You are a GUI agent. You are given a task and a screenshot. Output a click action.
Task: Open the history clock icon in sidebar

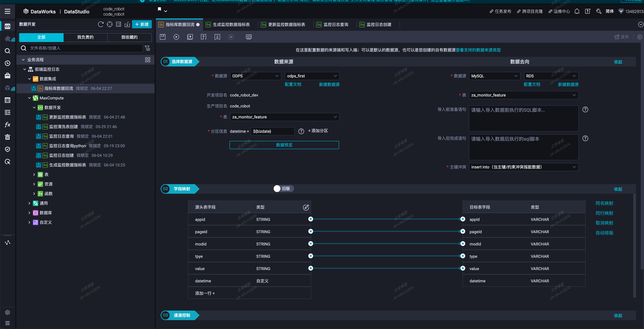tap(8, 63)
